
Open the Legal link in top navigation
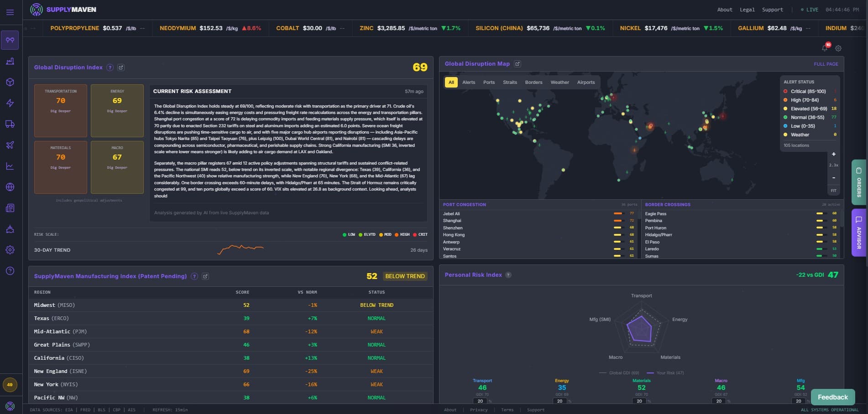pos(747,10)
